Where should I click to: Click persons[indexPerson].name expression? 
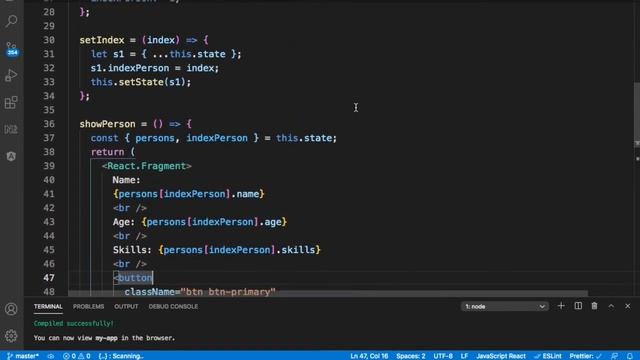coord(189,194)
